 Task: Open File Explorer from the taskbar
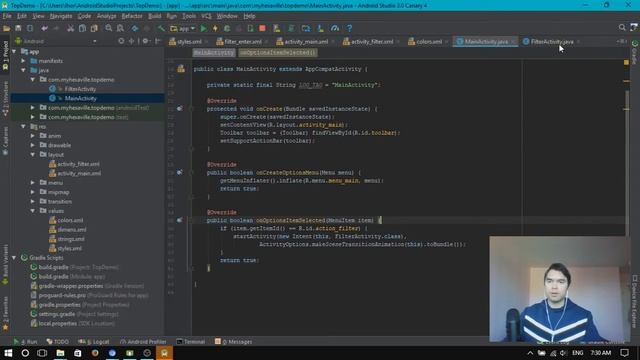pos(60,353)
